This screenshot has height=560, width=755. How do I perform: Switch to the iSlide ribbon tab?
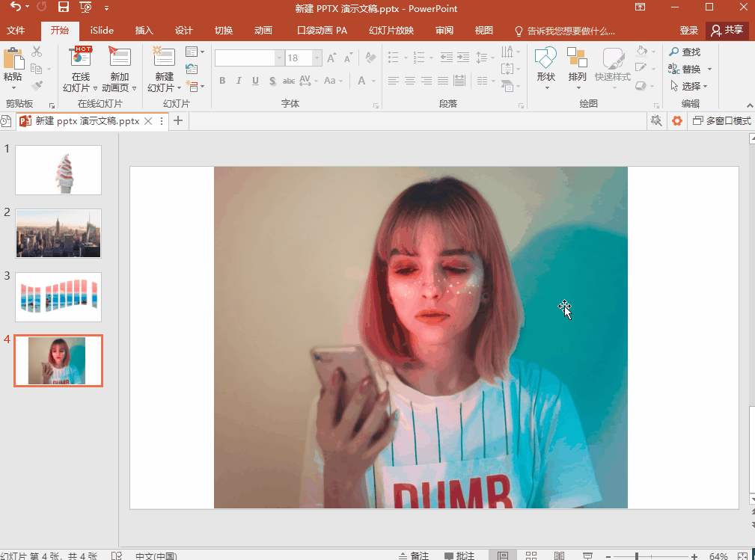[103, 31]
